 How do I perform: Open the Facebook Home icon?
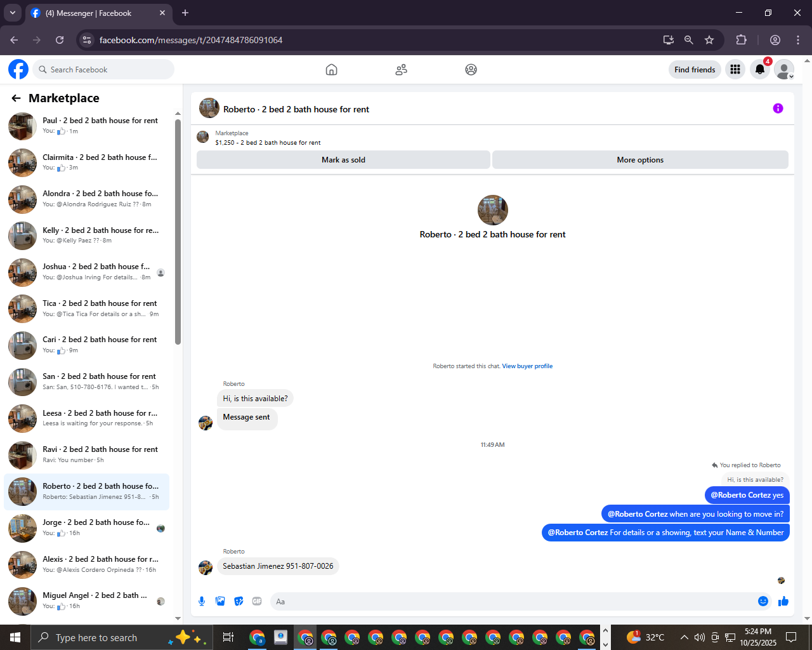pos(331,70)
